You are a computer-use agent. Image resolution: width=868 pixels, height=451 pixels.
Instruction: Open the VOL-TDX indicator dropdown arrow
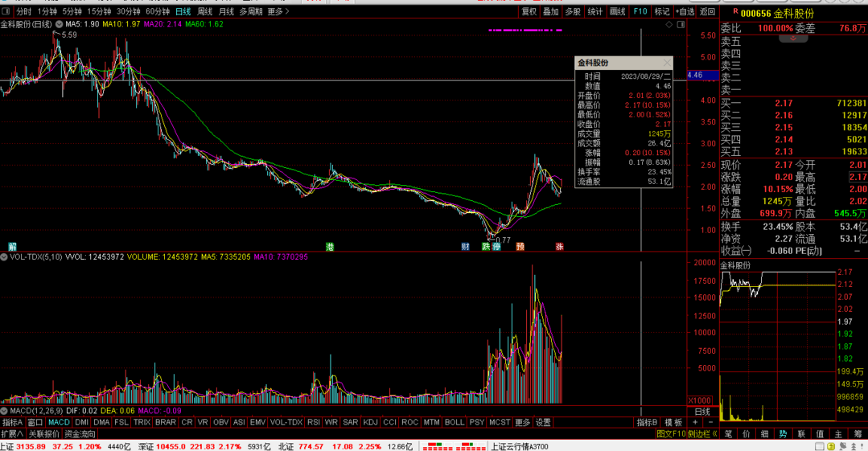(x=4, y=256)
